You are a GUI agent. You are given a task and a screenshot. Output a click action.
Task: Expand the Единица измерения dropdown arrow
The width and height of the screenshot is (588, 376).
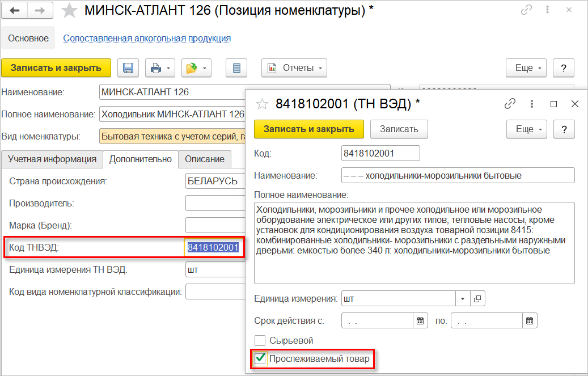point(463,299)
